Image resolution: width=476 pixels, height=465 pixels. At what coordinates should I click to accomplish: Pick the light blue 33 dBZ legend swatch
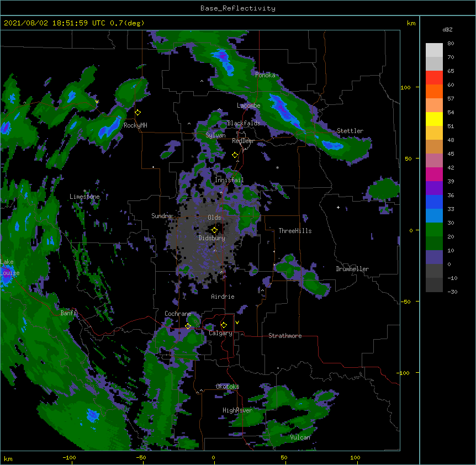pyautogui.click(x=434, y=216)
